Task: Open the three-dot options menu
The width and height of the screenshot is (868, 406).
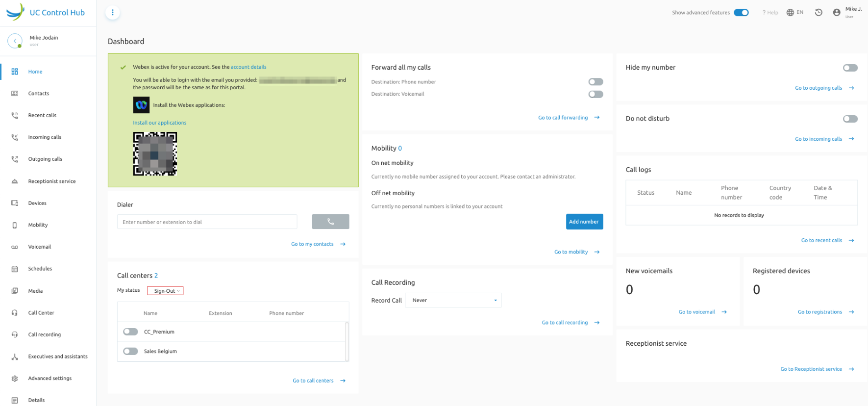Action: tap(113, 13)
